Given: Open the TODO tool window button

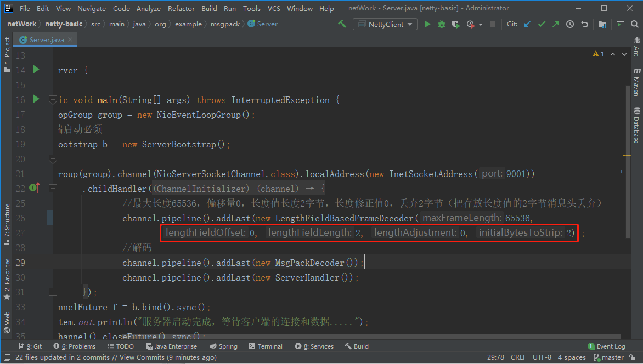Looking at the screenshot, I should pyautogui.click(x=121, y=346).
